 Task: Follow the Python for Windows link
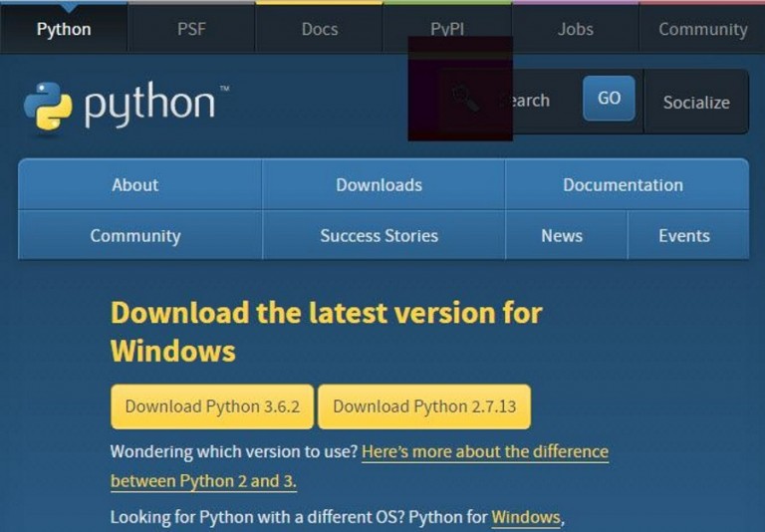pos(526,517)
